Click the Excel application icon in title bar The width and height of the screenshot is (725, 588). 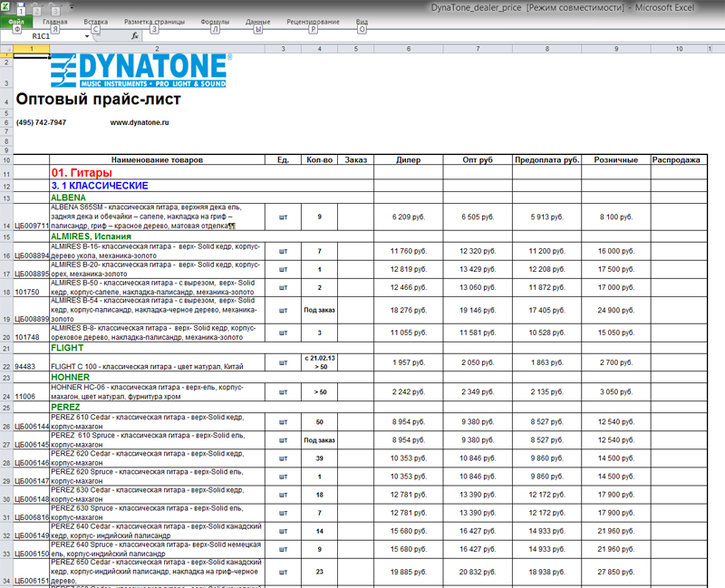[5, 6]
